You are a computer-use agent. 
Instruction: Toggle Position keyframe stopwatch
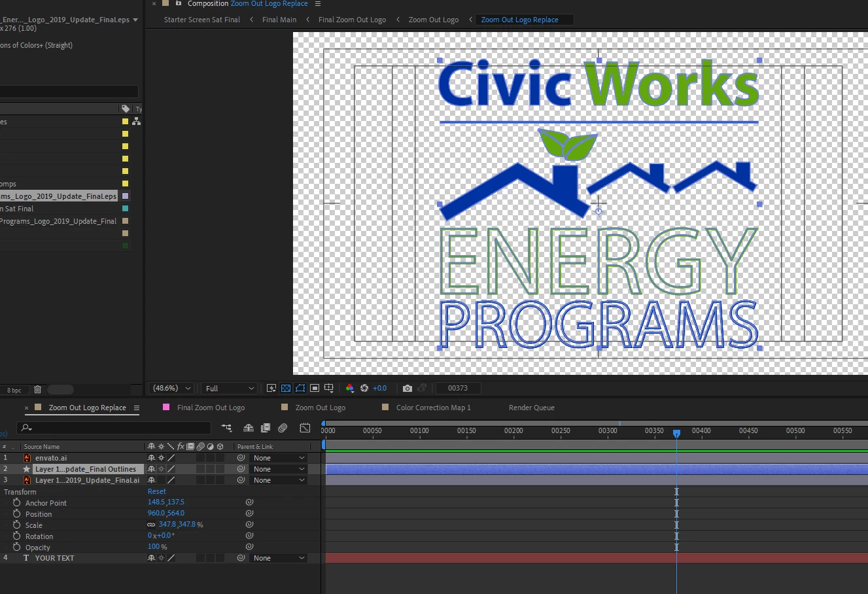(16, 514)
